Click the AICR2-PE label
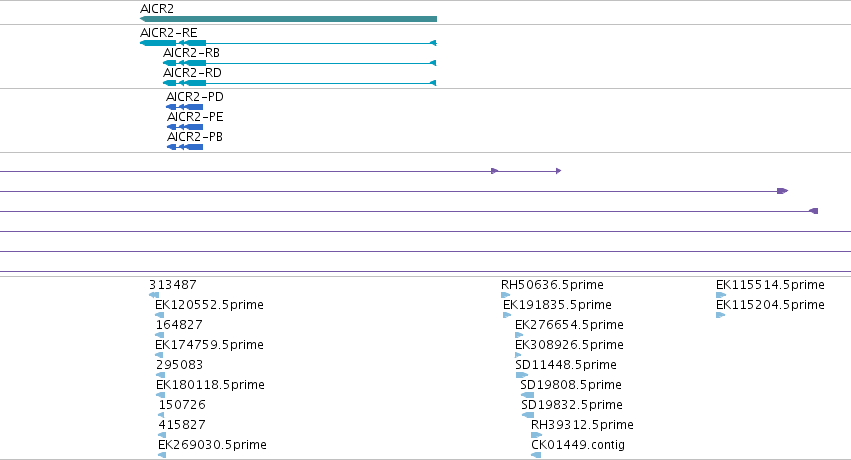Screen dimensions: 851x460 click(x=195, y=117)
